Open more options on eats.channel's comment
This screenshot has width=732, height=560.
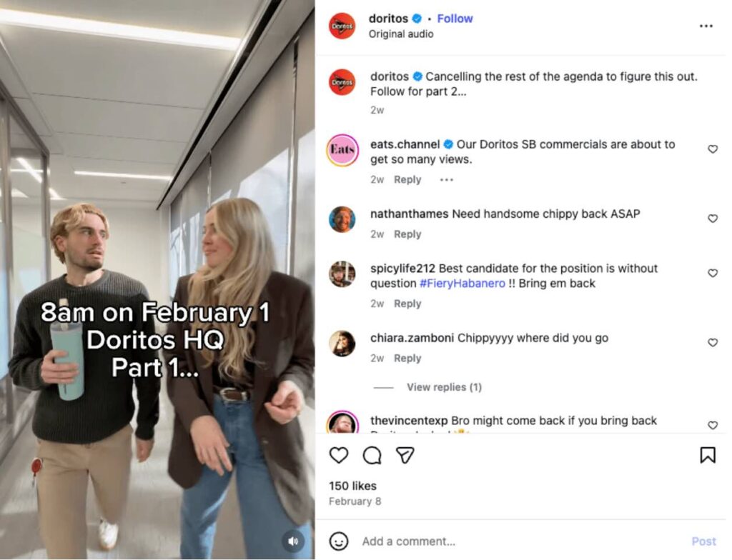pos(446,181)
